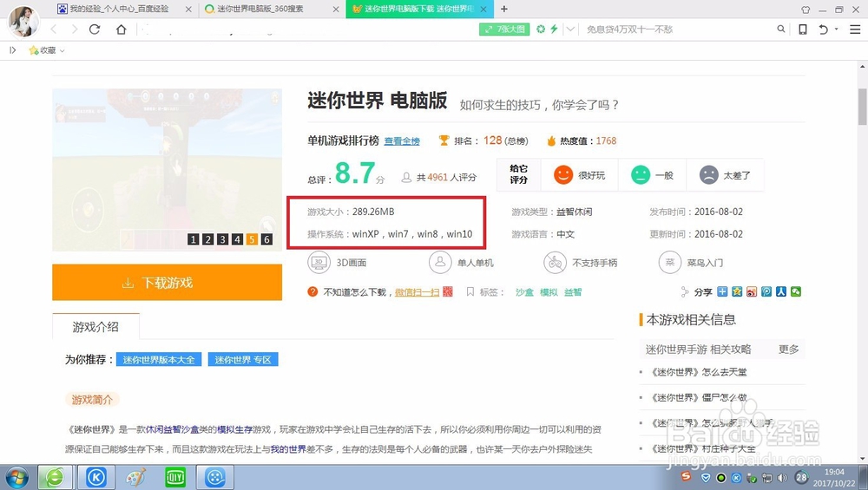
Task: Click the search magnifier icon
Action: [x=780, y=29]
